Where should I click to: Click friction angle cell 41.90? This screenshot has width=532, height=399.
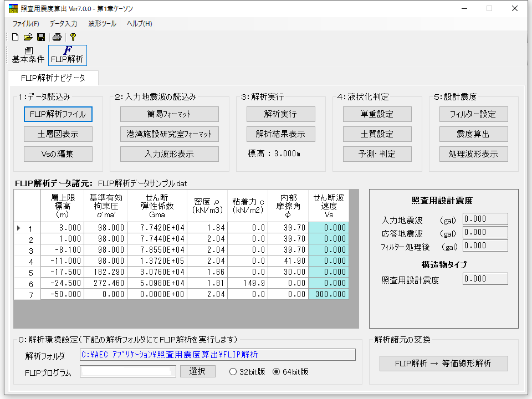(x=288, y=261)
